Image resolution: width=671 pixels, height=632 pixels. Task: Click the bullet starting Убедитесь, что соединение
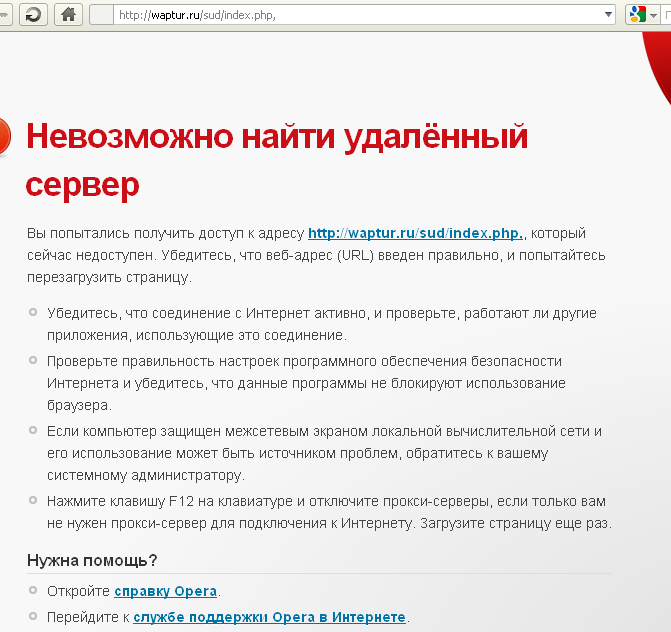click(x=322, y=324)
